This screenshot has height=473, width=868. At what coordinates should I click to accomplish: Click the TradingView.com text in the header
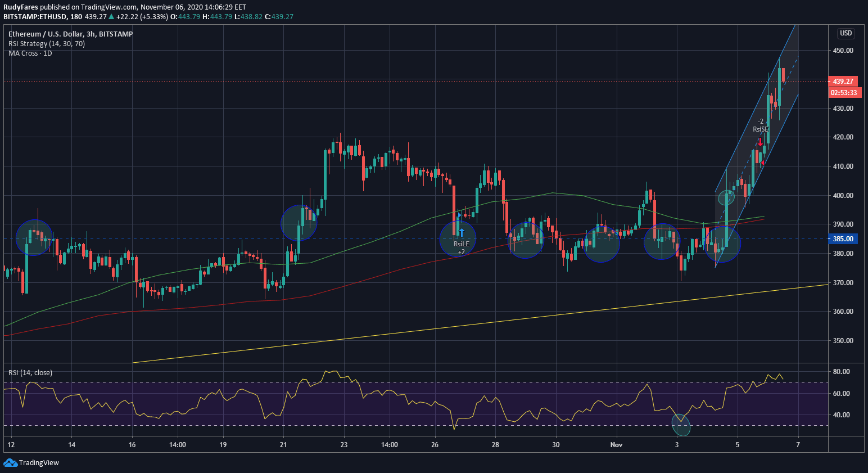108,7
